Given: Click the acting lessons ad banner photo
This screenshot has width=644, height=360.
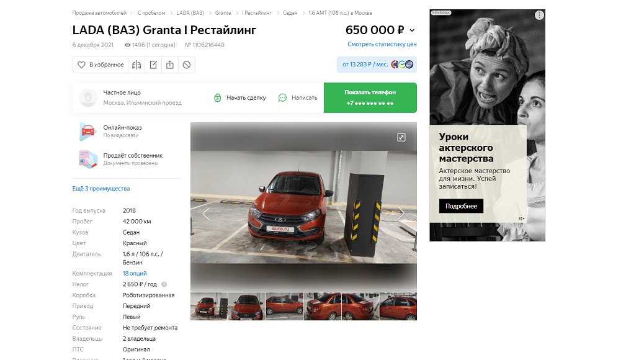Looking at the screenshot, I should [488, 67].
